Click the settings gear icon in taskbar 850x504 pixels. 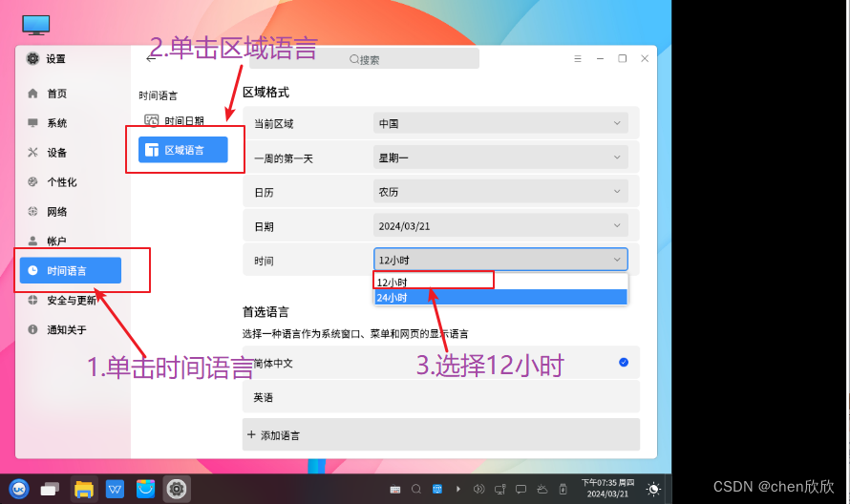click(x=176, y=490)
